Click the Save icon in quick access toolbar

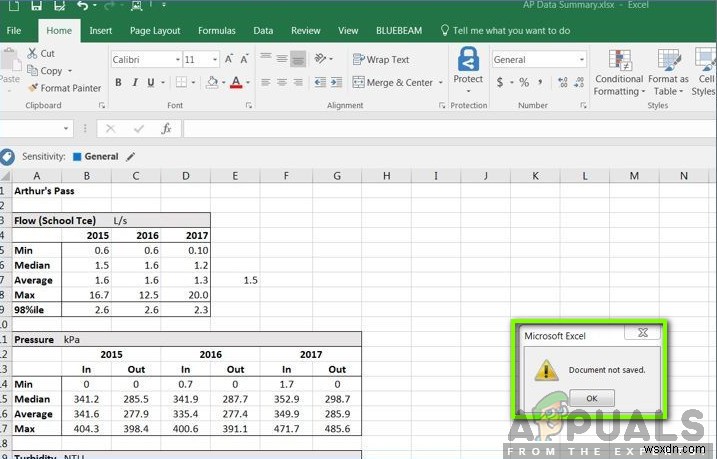click(36, 5)
